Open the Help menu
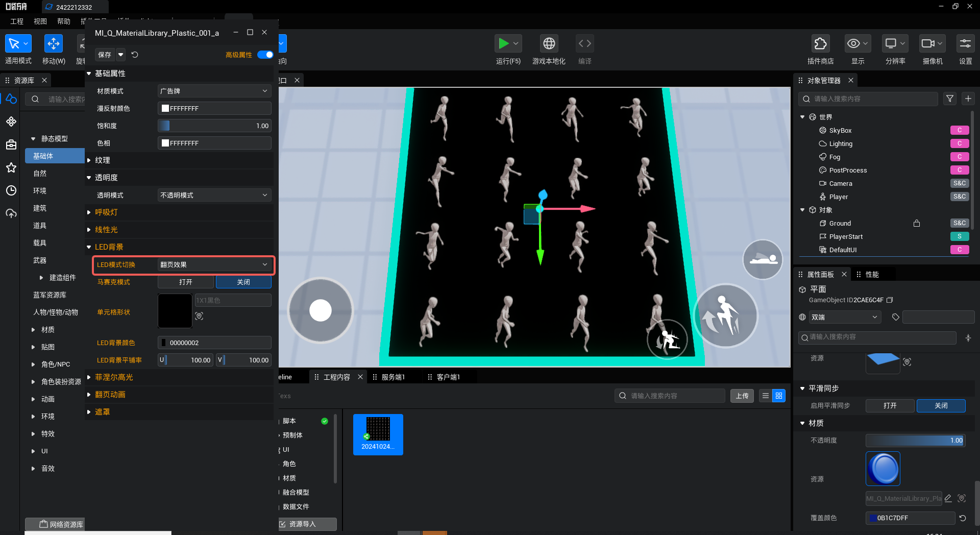Screen dimensions: 980x535 click(x=64, y=21)
